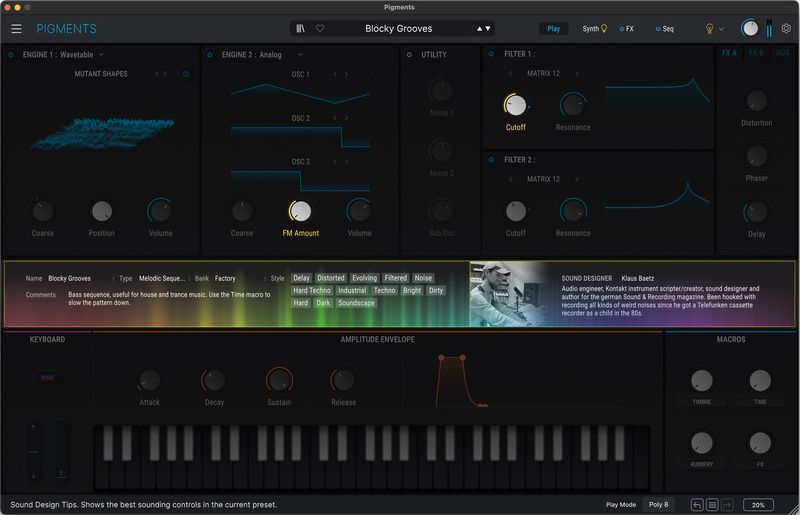Select next Filter 2 Matrix 12 type
The height and width of the screenshot is (515, 800).
(x=577, y=179)
